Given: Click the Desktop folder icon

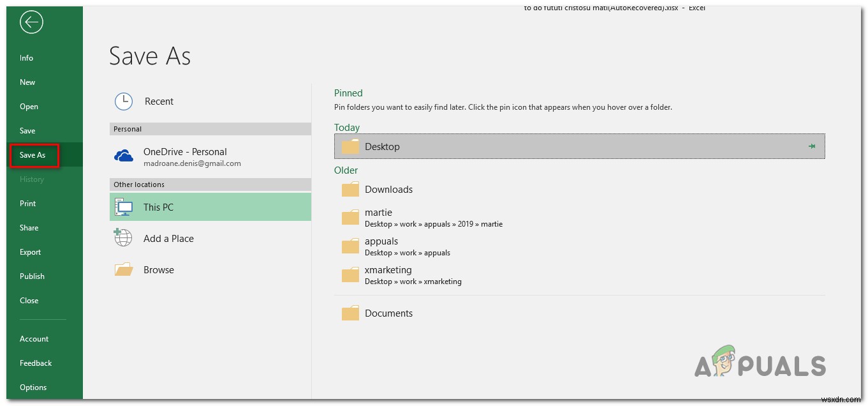Looking at the screenshot, I should (x=351, y=147).
